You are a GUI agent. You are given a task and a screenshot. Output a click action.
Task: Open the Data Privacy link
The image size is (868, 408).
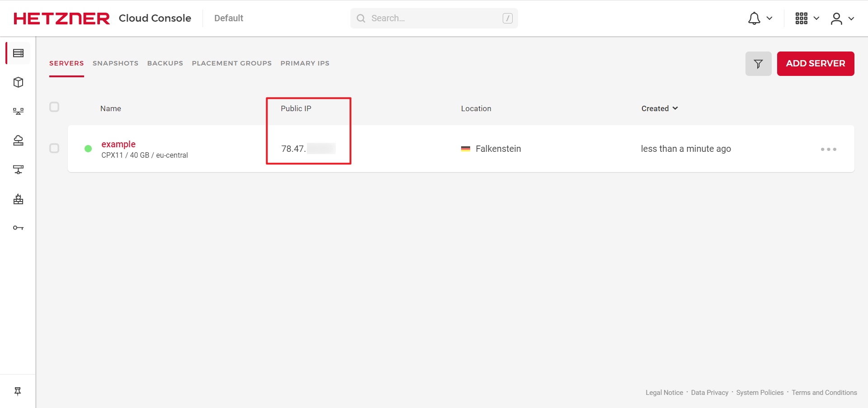(709, 393)
